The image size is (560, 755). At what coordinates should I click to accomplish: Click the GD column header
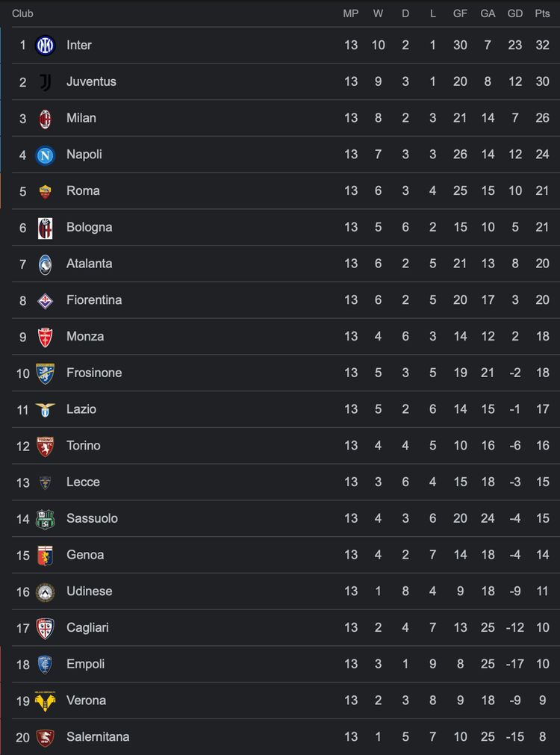click(x=515, y=13)
